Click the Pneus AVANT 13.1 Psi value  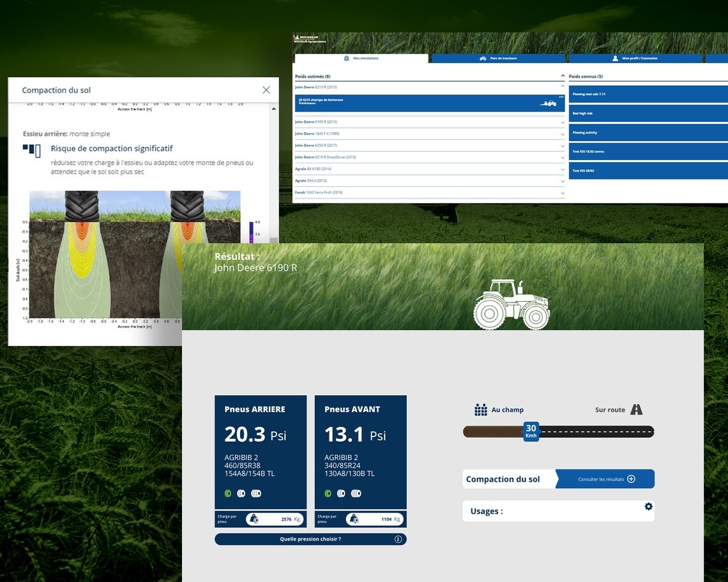355,435
